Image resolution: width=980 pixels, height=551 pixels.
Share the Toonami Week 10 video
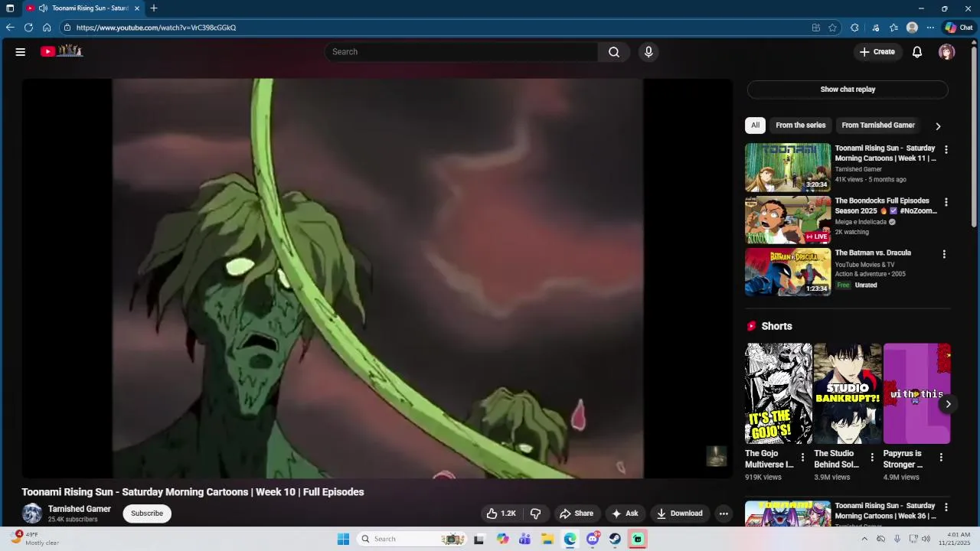pyautogui.click(x=577, y=514)
